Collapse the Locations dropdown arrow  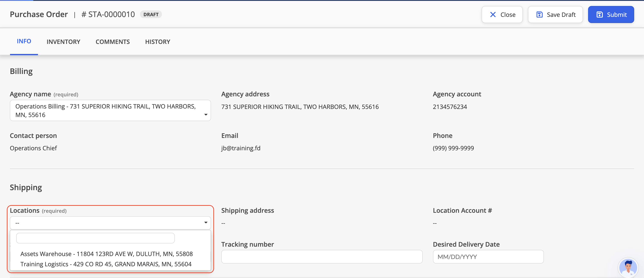tap(206, 223)
